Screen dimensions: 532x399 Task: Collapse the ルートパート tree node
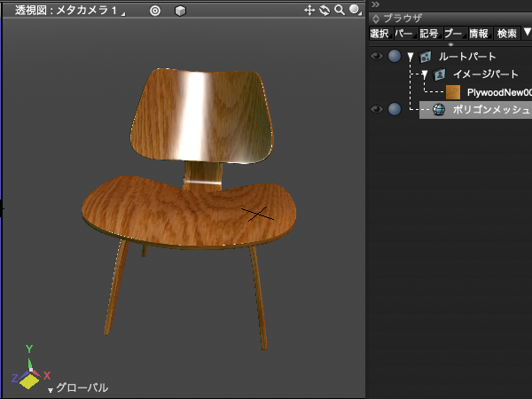[411, 57]
